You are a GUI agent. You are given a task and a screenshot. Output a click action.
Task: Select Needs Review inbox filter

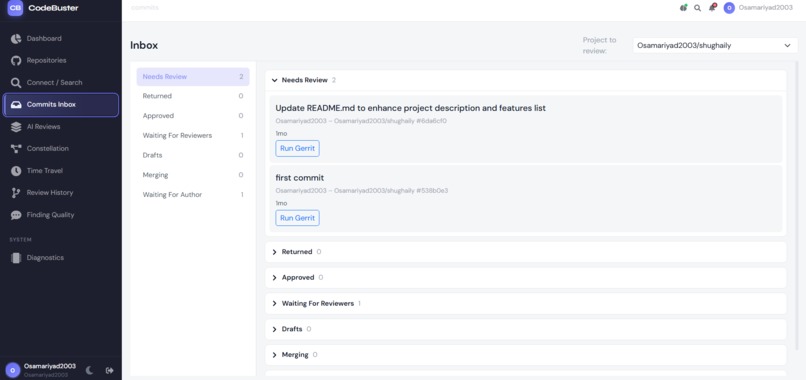point(193,77)
